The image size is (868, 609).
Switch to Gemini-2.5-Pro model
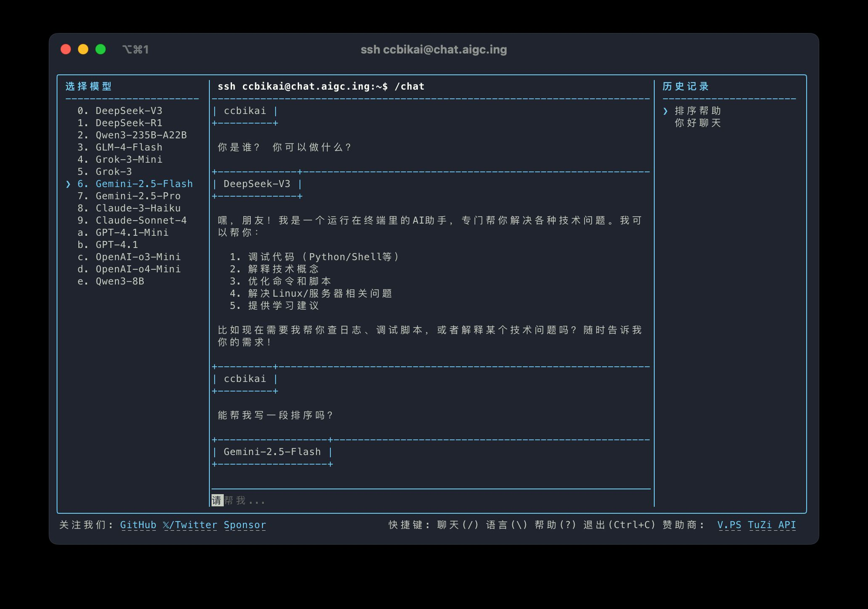[x=129, y=196]
